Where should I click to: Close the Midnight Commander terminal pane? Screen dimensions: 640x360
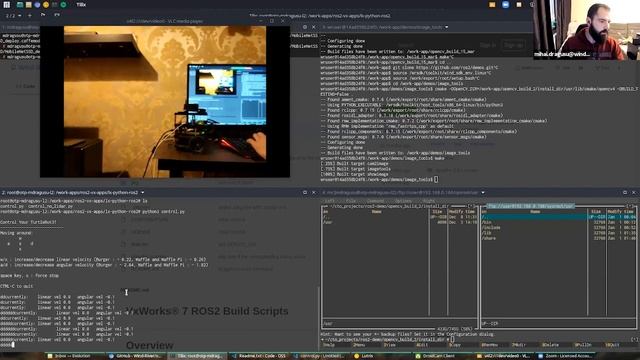(x=634, y=192)
